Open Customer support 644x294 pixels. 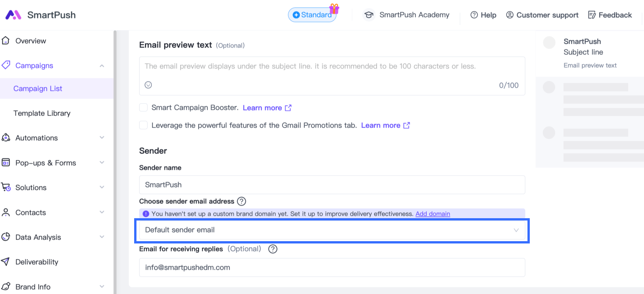[x=542, y=15]
